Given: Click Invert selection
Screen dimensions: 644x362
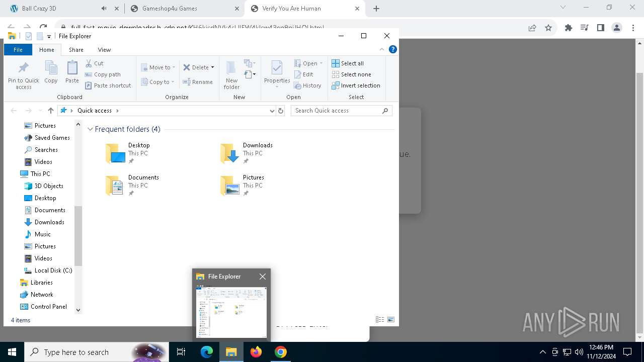Looking at the screenshot, I should pos(356,85).
